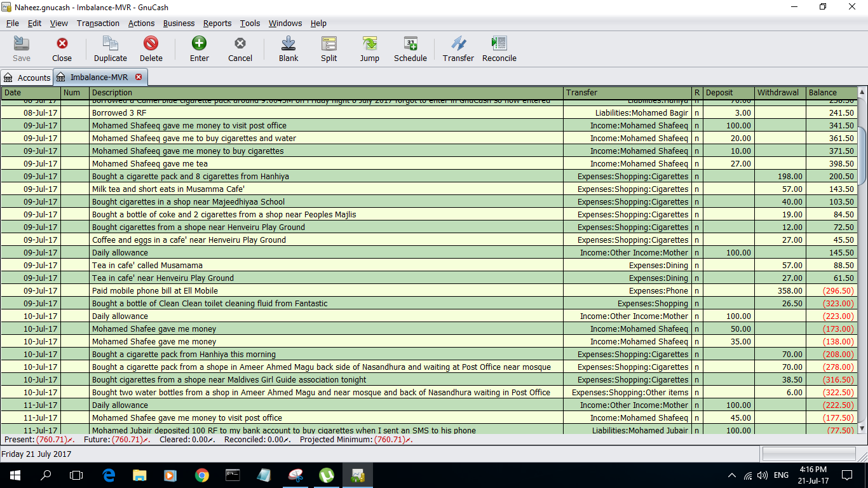Image resolution: width=868 pixels, height=488 pixels.
Task: Click the R column header
Action: click(697, 93)
